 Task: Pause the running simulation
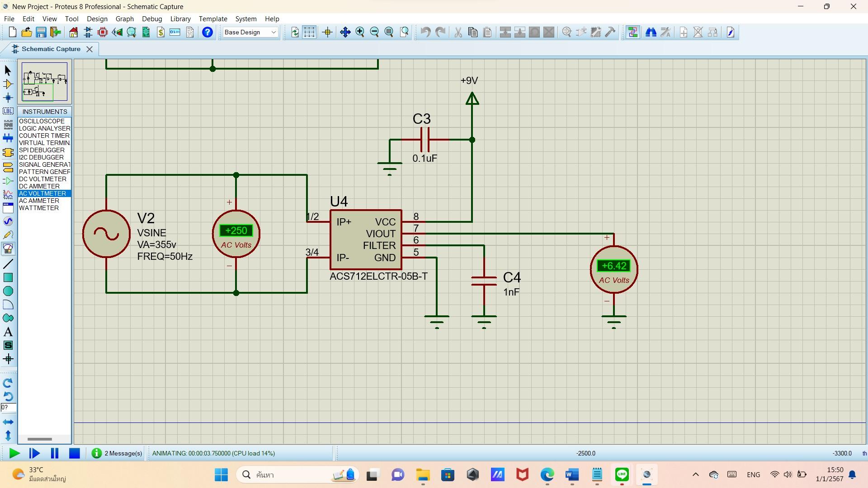click(x=54, y=453)
